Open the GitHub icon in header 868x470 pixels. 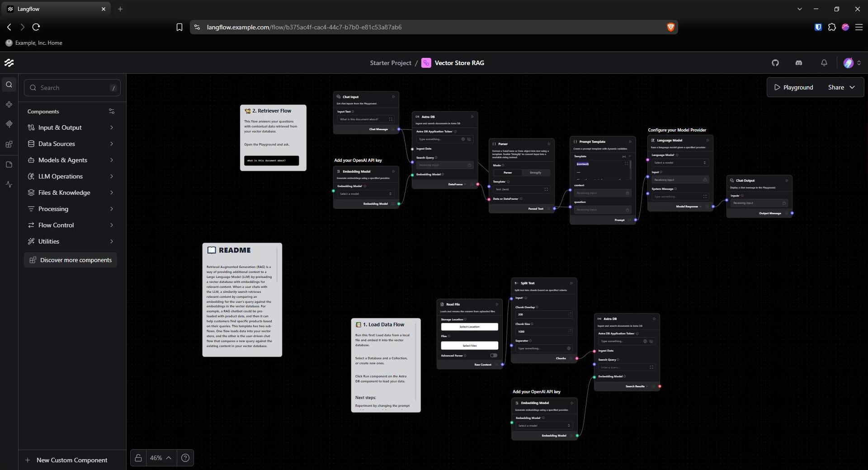(x=775, y=63)
